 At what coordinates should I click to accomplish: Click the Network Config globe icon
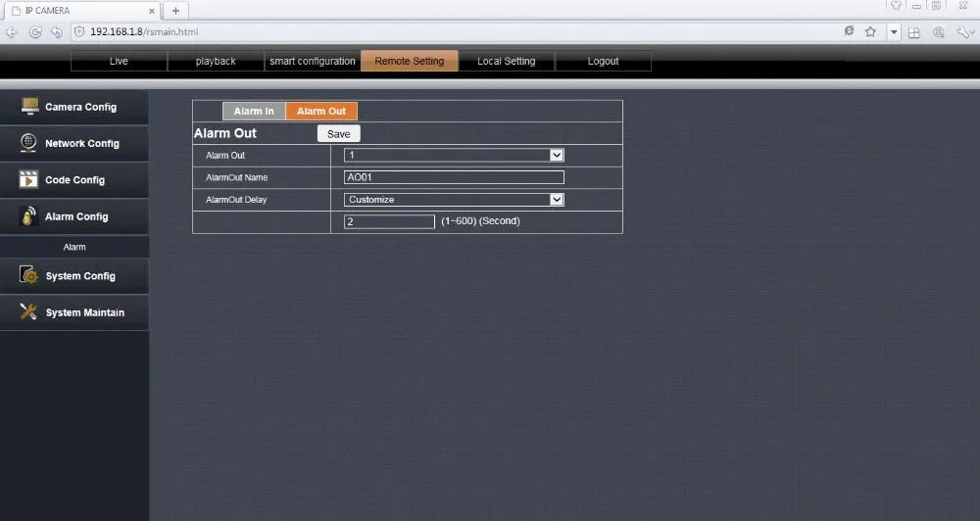tap(28, 143)
